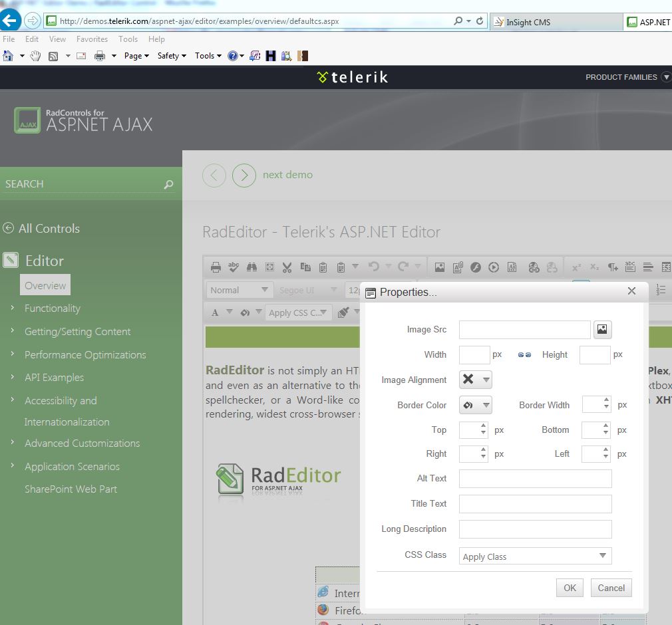
Task: Toggle constrain proportions chain icon
Action: point(524,354)
